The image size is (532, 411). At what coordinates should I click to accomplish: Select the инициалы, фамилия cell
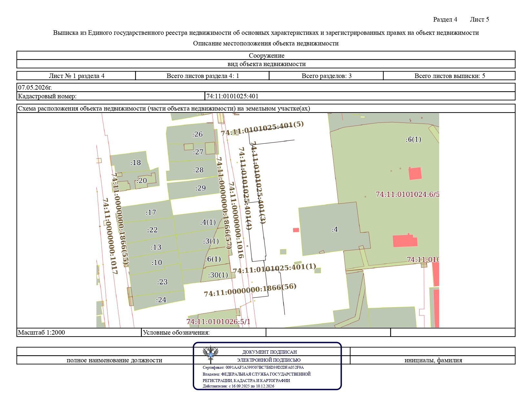point(433,360)
